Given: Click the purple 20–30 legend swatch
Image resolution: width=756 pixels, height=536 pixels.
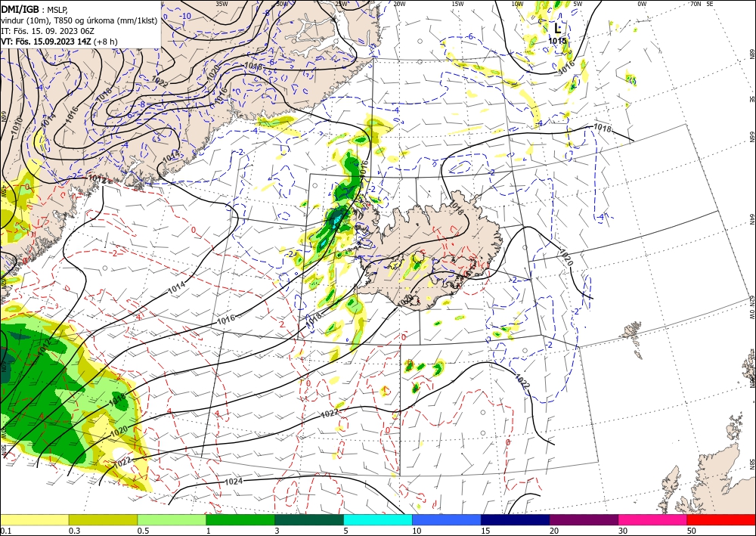Looking at the screenshot, I should coord(584,519).
